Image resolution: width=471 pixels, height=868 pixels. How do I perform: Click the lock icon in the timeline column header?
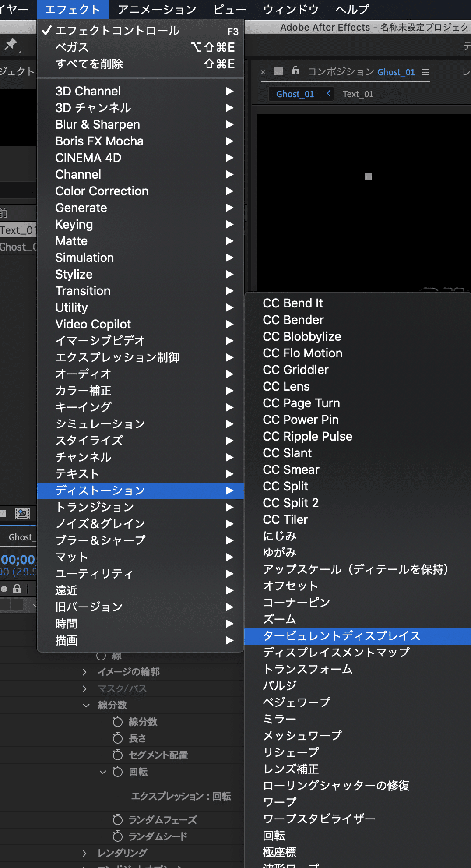point(17,589)
